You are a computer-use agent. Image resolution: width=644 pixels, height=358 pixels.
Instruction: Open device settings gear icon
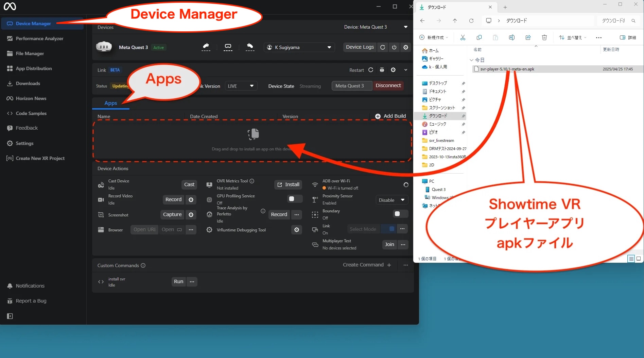pos(406,47)
